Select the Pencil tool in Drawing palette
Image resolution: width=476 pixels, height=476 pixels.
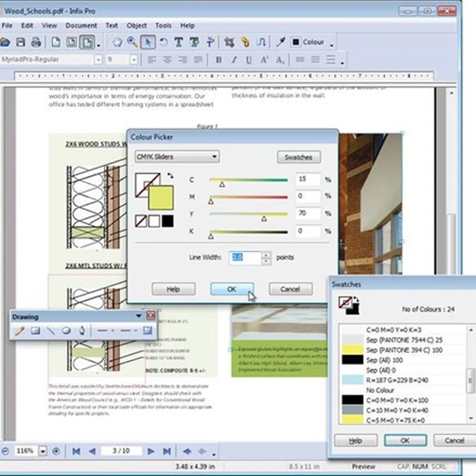20,330
